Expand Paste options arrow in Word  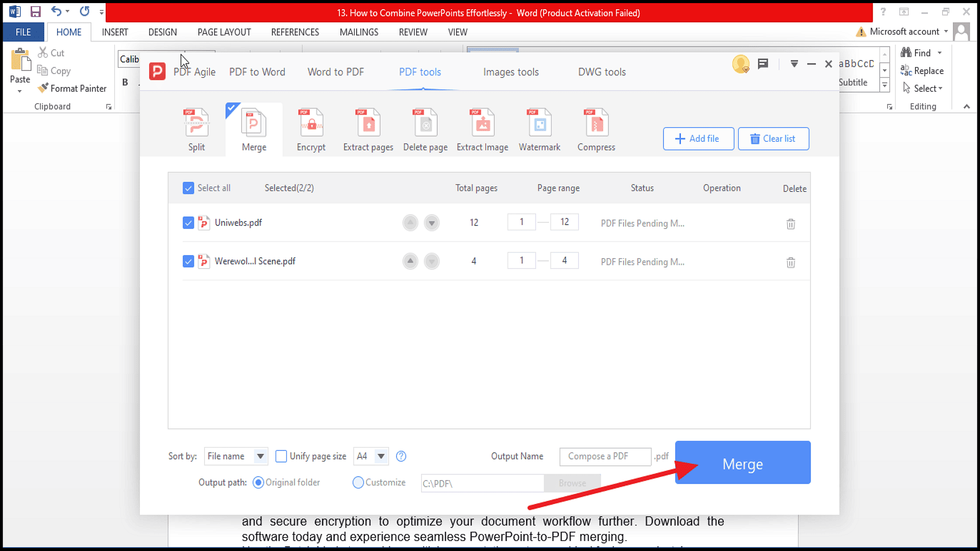[x=20, y=91]
